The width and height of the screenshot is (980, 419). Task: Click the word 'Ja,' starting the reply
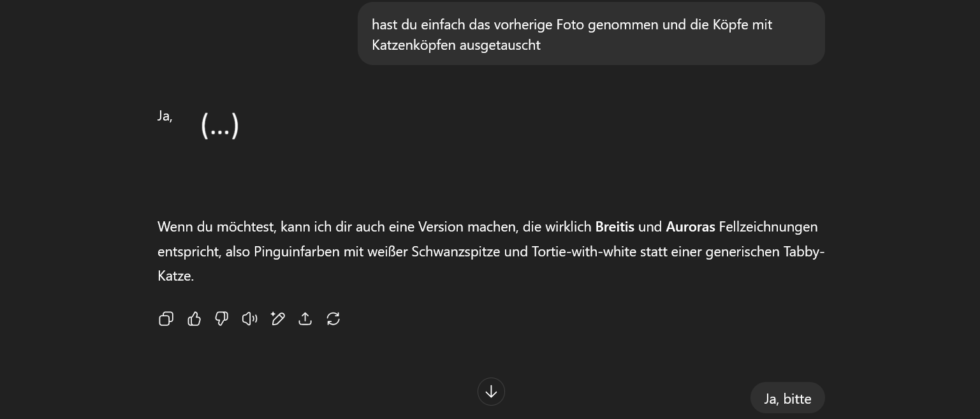165,116
